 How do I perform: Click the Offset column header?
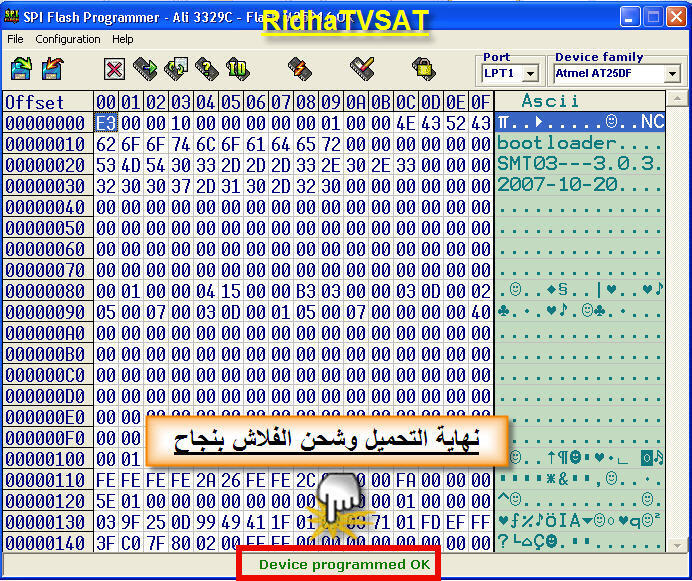(35, 102)
